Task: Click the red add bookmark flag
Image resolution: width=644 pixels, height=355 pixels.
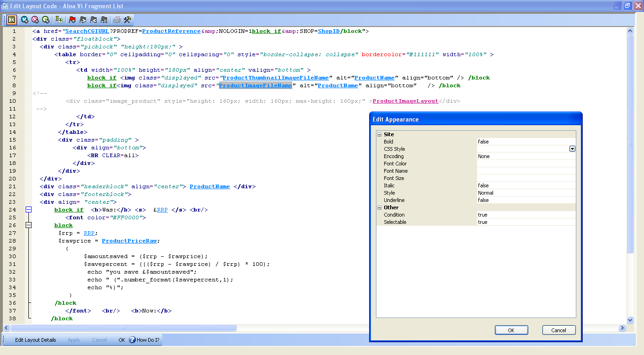Action: click(72, 20)
